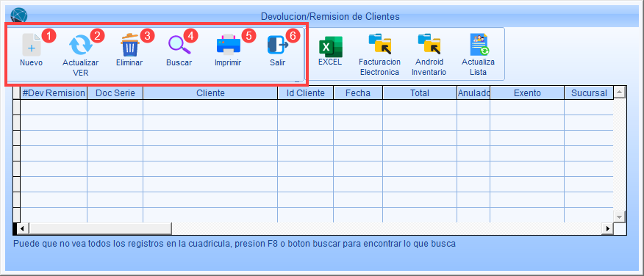The image size is (644, 276).
Task: Open Facturacion Electronica folder icon
Action: (379, 44)
